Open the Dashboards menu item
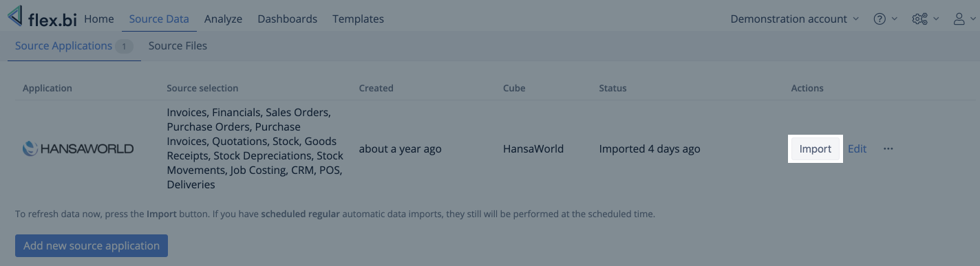Screen dimensions: 980x266 [288, 19]
